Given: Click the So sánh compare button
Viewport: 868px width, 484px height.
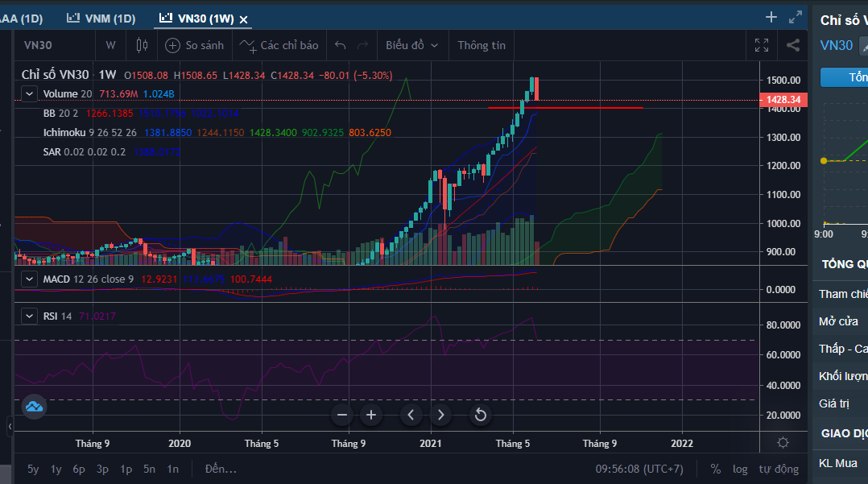Looking at the screenshot, I should (194, 45).
